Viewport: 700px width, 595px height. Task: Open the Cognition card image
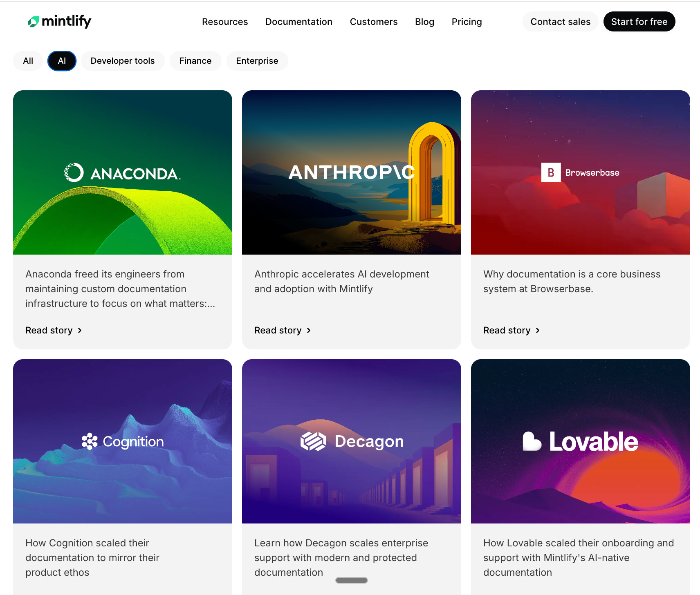(x=123, y=441)
